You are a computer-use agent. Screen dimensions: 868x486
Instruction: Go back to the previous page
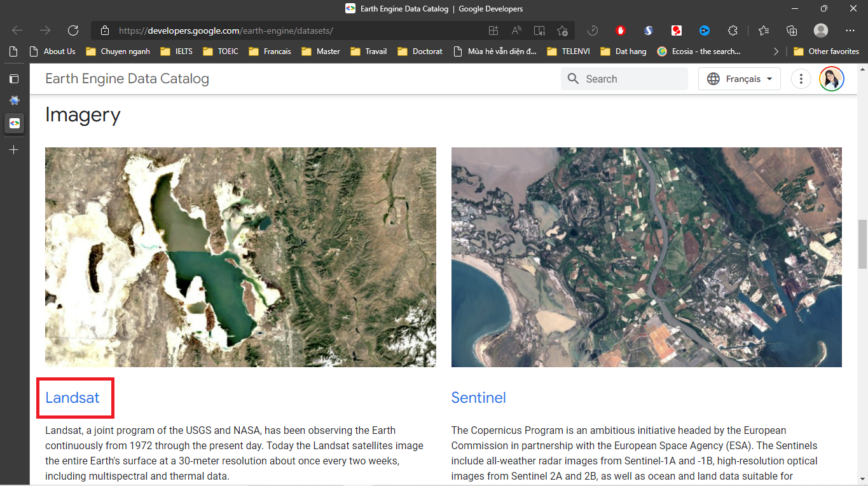click(x=17, y=30)
